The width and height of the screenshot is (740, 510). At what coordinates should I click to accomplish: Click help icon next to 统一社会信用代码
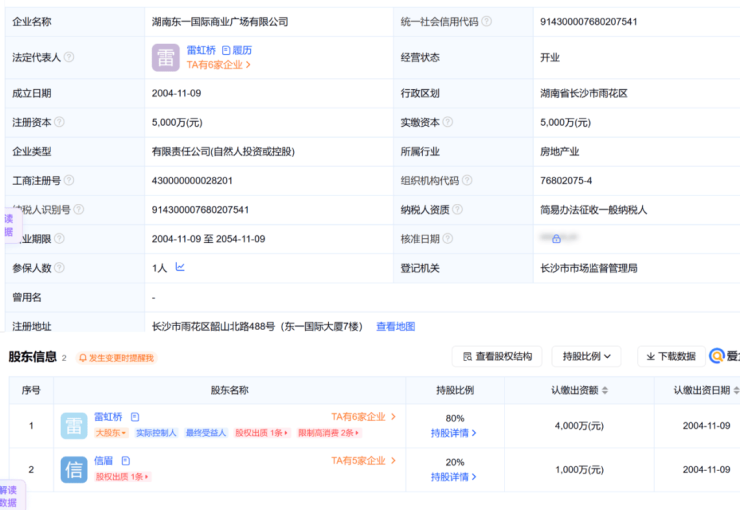point(487,21)
